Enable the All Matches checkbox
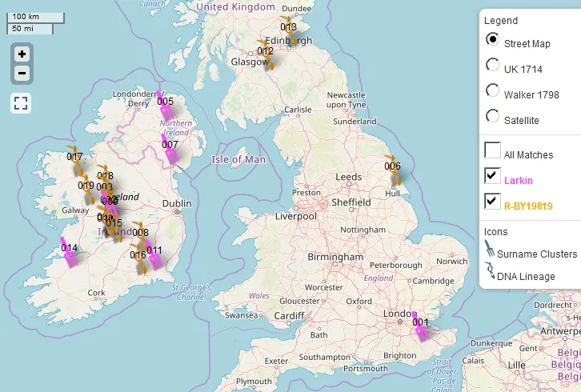Viewport: 581px width, 392px height. [x=493, y=150]
